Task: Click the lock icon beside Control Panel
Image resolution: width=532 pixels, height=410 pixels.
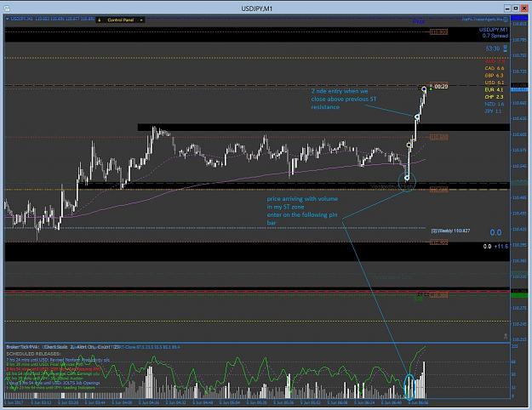Action: [x=100, y=20]
